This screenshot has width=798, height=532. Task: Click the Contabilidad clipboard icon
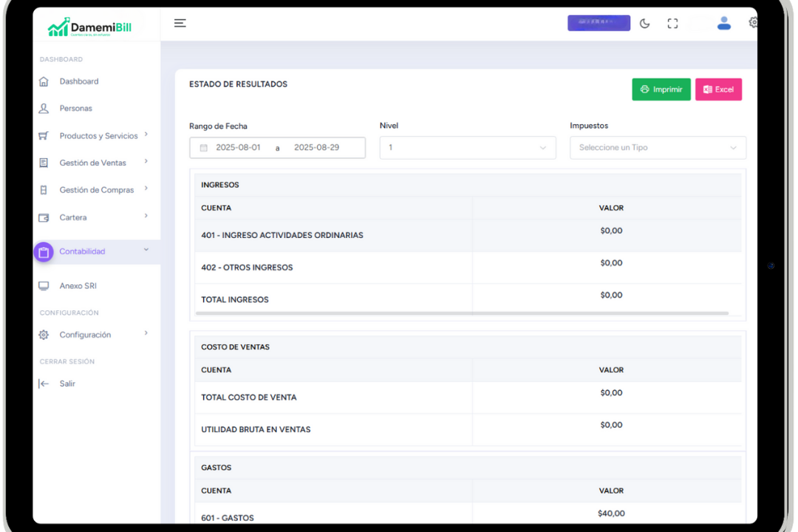[44, 252]
